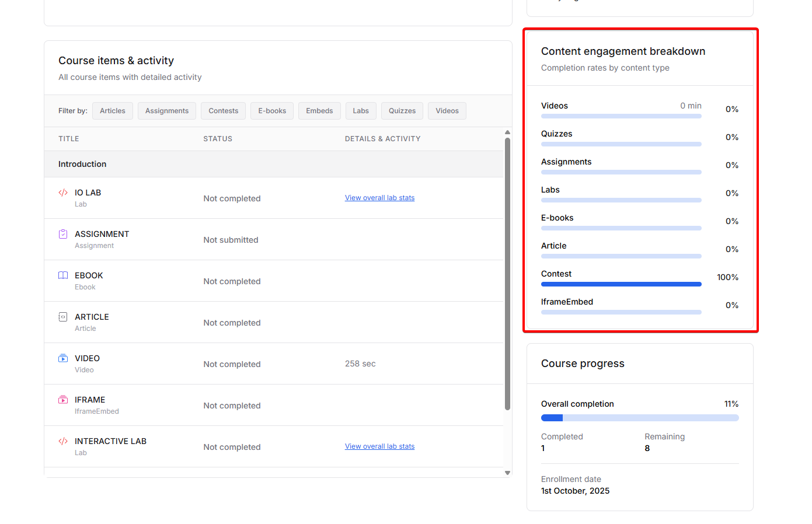Click the EBOOK open-book icon
812x524 pixels.
coord(63,275)
